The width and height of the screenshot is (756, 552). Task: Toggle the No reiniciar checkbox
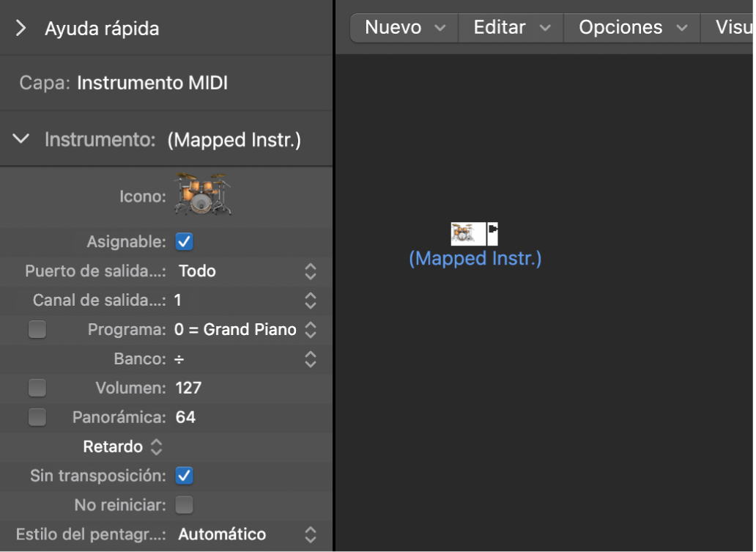[184, 504]
